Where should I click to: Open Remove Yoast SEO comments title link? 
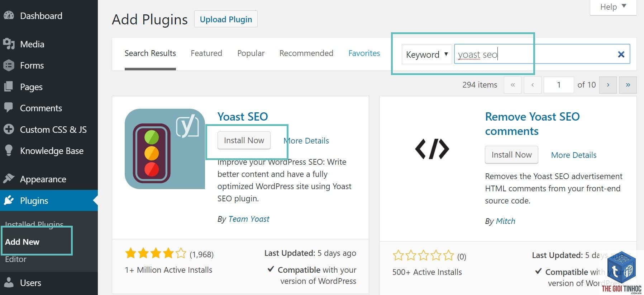[x=532, y=124]
